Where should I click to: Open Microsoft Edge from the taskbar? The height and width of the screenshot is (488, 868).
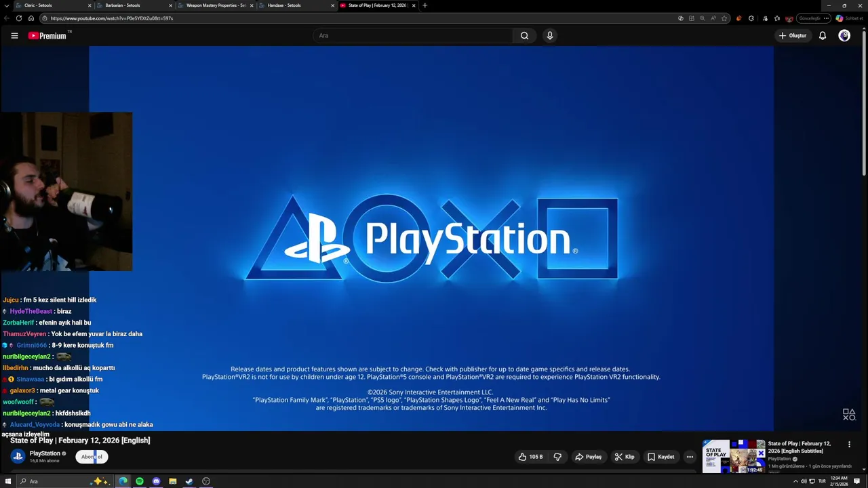(123, 481)
